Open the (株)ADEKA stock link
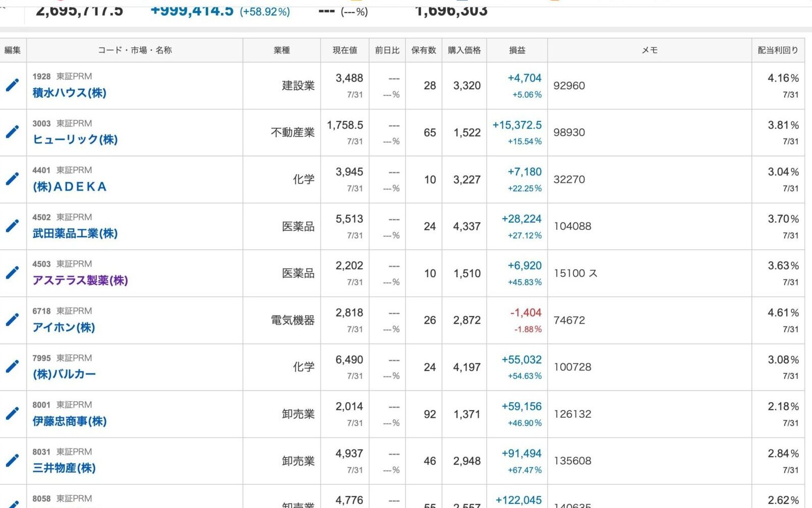Screen dimensions: 812x508 pos(70,186)
